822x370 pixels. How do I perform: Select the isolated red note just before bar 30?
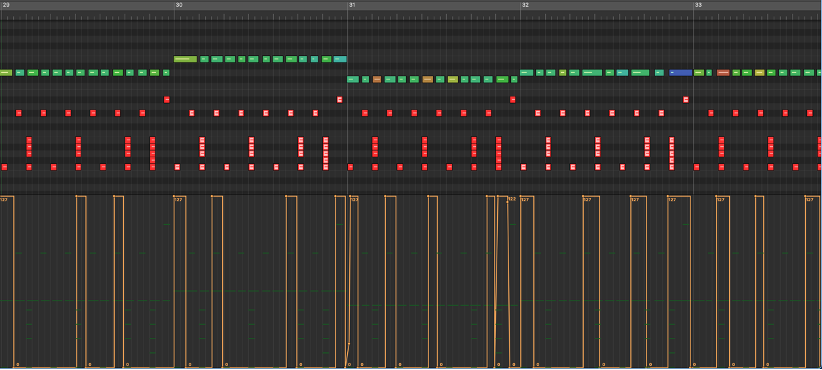[x=167, y=100]
